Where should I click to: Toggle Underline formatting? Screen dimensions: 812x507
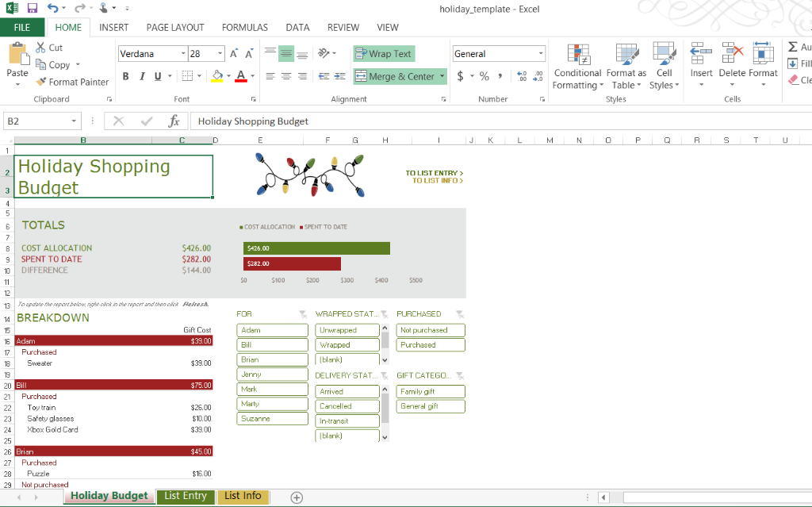click(x=158, y=76)
